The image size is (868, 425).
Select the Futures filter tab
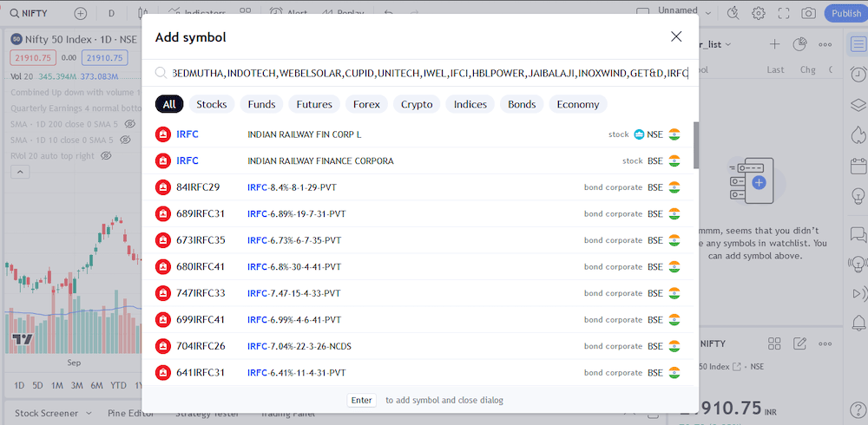click(x=314, y=104)
